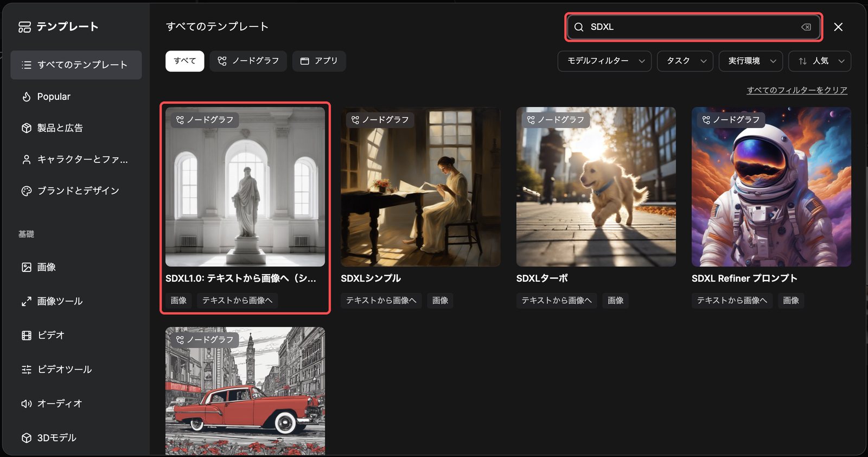Select ビデオツール sidebar item

[76, 370]
